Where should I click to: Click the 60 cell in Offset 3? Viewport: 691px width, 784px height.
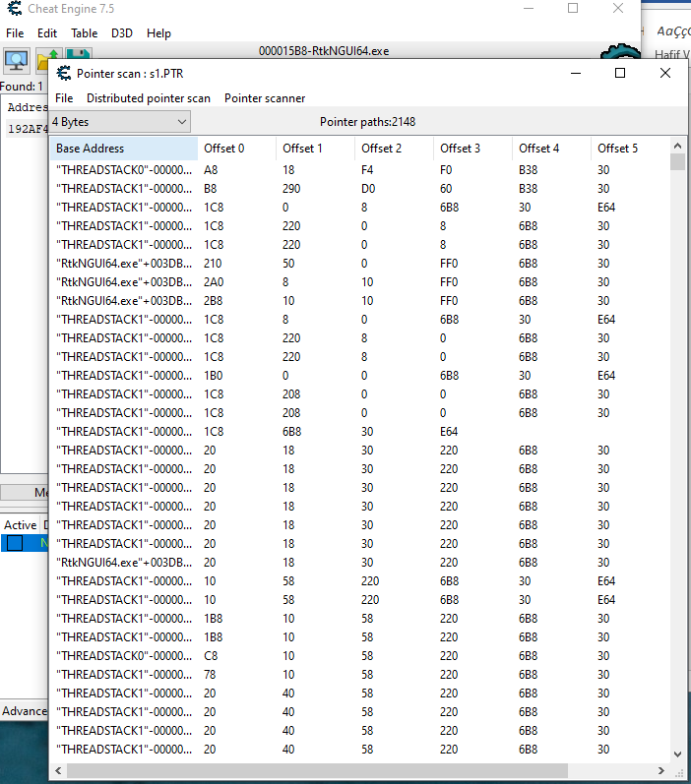pyautogui.click(x=446, y=189)
